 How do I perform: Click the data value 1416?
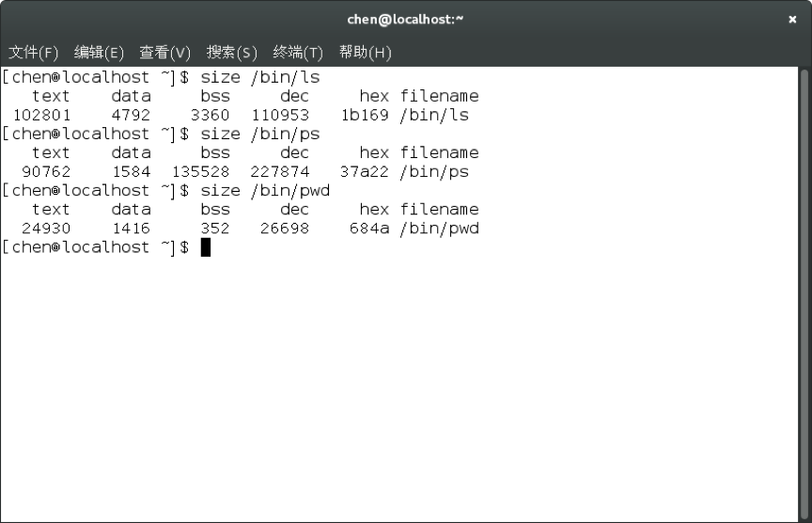click(x=131, y=228)
